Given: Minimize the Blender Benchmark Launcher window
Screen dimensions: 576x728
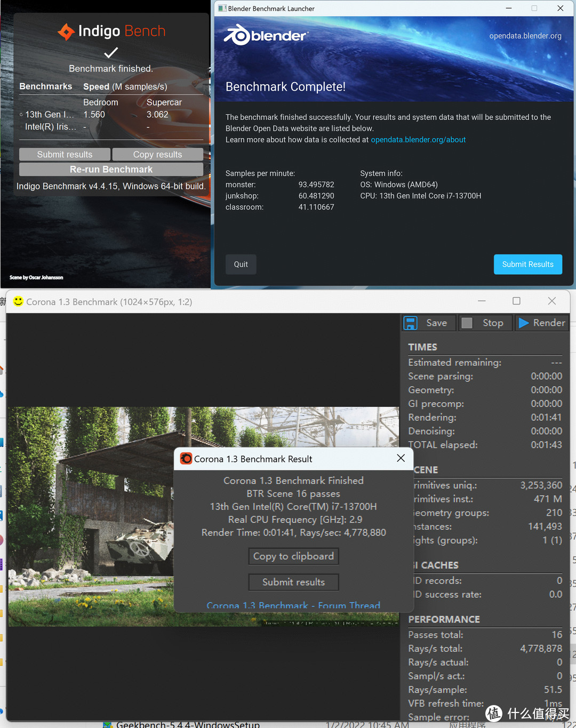Looking at the screenshot, I should [509, 8].
